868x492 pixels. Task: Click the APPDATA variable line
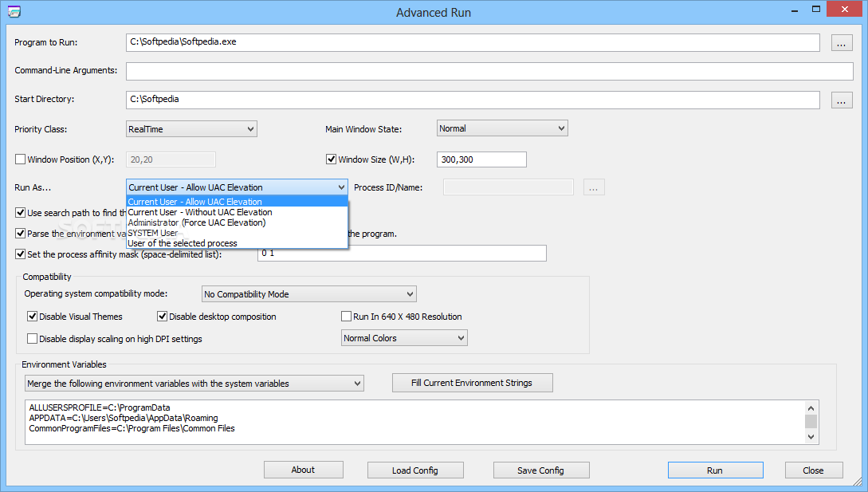coord(124,419)
